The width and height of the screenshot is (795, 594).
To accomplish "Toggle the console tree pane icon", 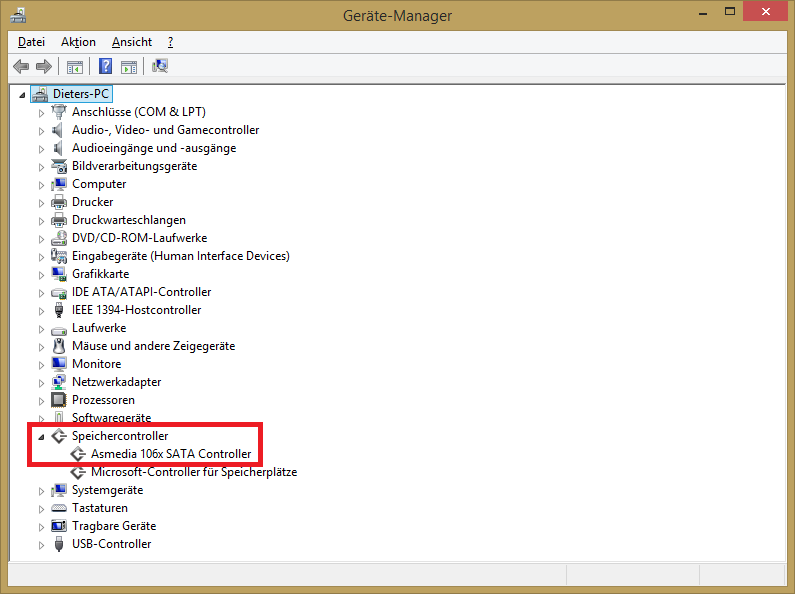I will click(74, 66).
